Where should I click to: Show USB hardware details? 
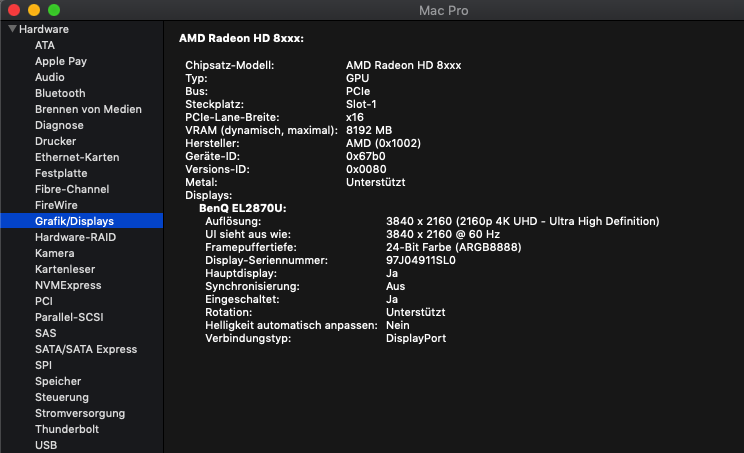click(x=46, y=445)
